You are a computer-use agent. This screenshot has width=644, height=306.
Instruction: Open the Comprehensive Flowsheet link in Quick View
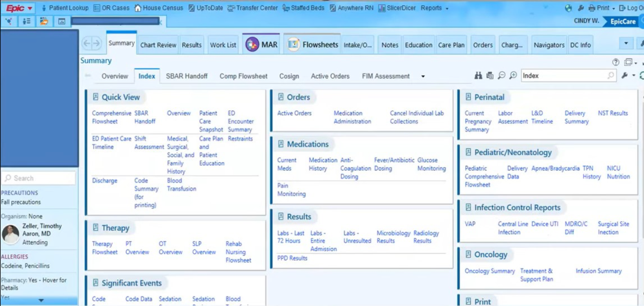pyautogui.click(x=111, y=117)
